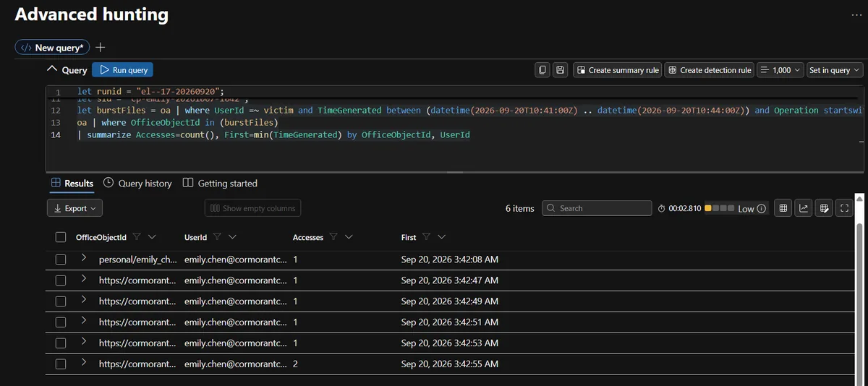
Task: Switch to the Results tab
Action: (72, 184)
